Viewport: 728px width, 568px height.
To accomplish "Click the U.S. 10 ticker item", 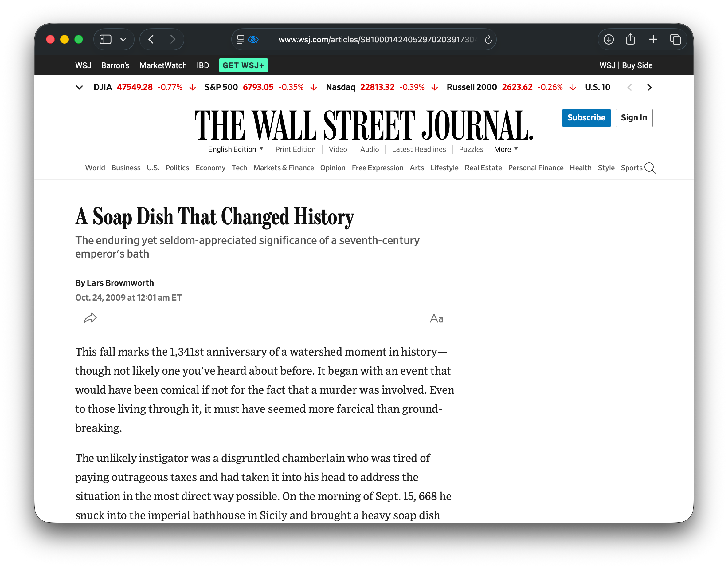I will (x=598, y=87).
